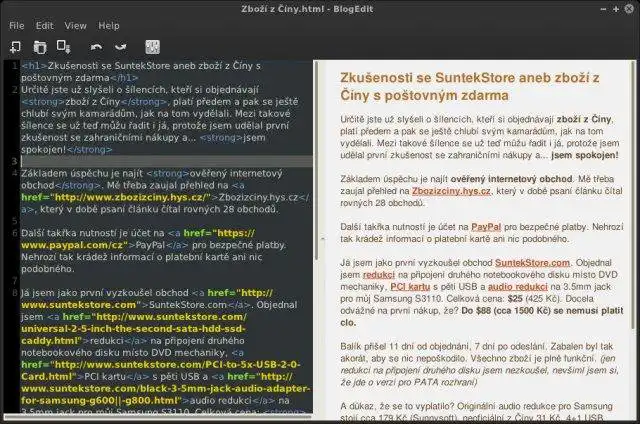Click the window title "Zboží z Číny.html - BlogEdit"
The width and height of the screenshot is (640, 424).
click(307, 9)
